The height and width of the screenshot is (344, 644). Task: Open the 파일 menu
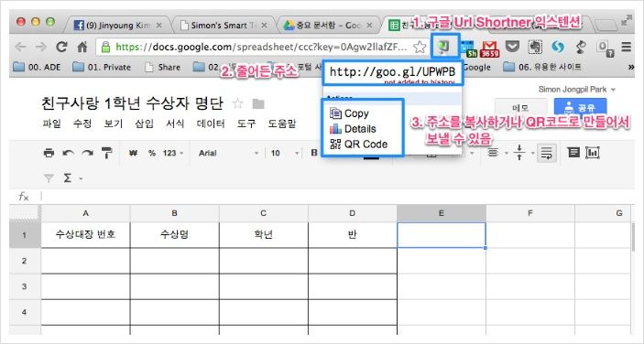51,124
